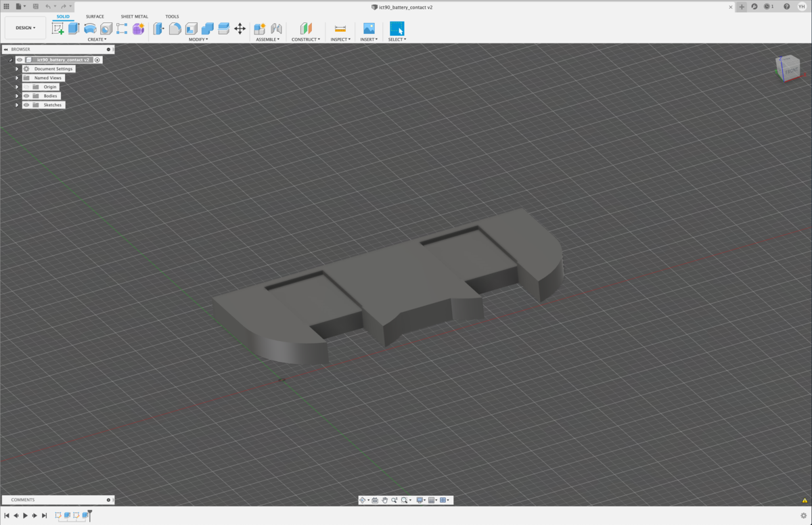Expand the Named Views node
Viewport: 812px width, 525px height.
point(17,78)
